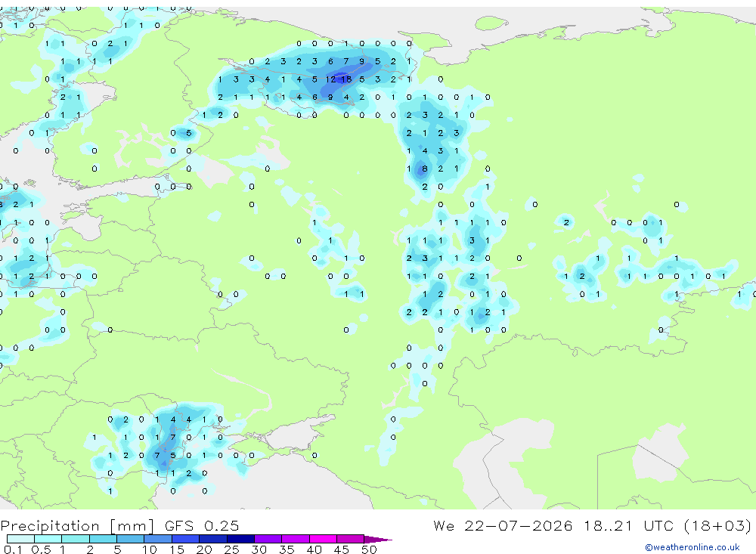
Task: Select the legend scale label 50
Action: click(x=369, y=549)
